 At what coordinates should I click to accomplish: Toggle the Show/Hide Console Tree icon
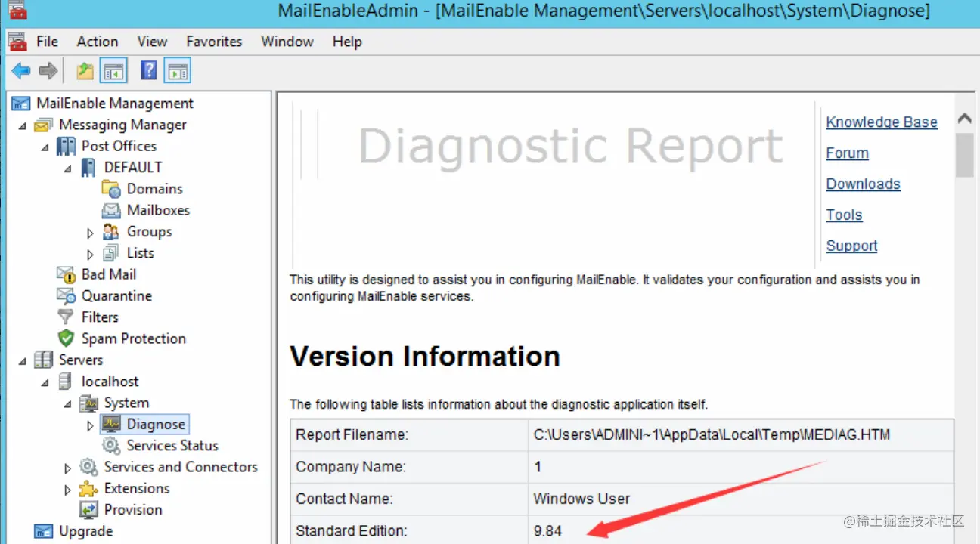(x=114, y=71)
